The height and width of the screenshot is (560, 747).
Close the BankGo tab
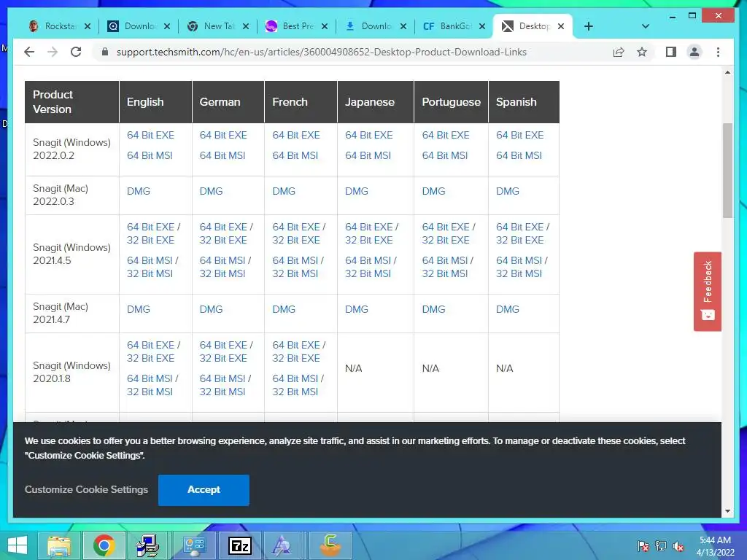pyautogui.click(x=482, y=26)
